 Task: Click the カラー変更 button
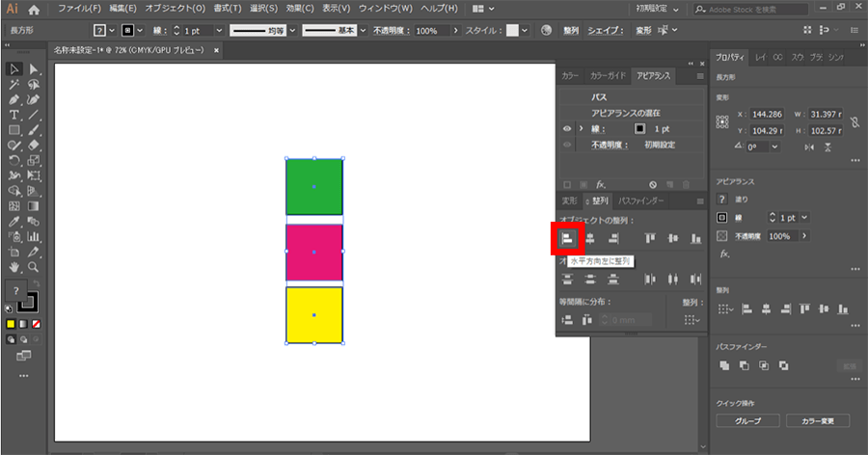tap(817, 421)
